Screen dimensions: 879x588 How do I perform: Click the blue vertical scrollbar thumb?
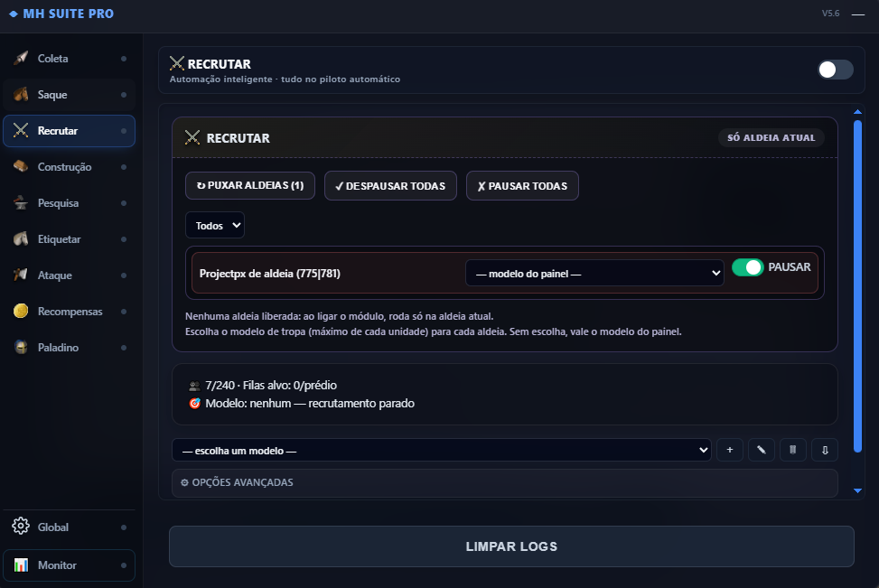click(857, 286)
